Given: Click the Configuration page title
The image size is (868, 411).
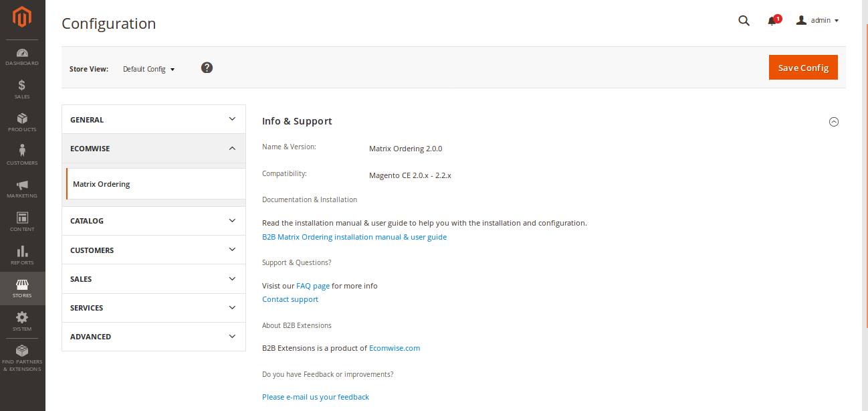Looking at the screenshot, I should pos(108,23).
